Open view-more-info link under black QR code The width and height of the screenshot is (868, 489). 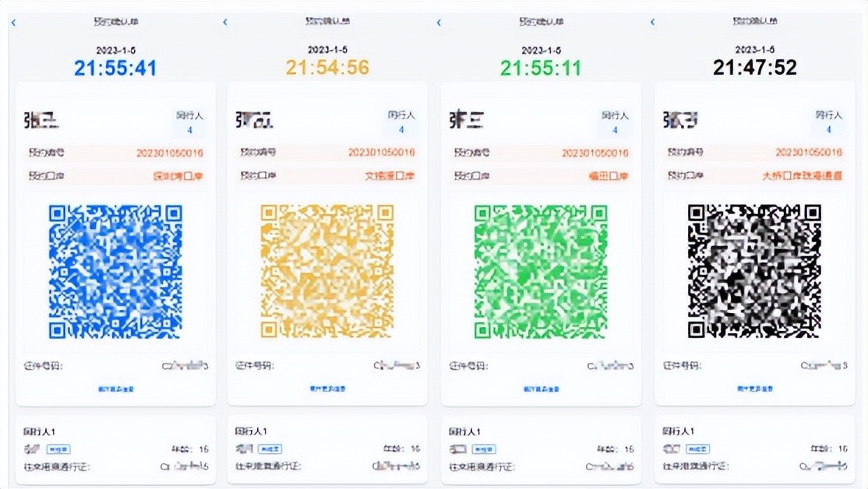tap(754, 389)
